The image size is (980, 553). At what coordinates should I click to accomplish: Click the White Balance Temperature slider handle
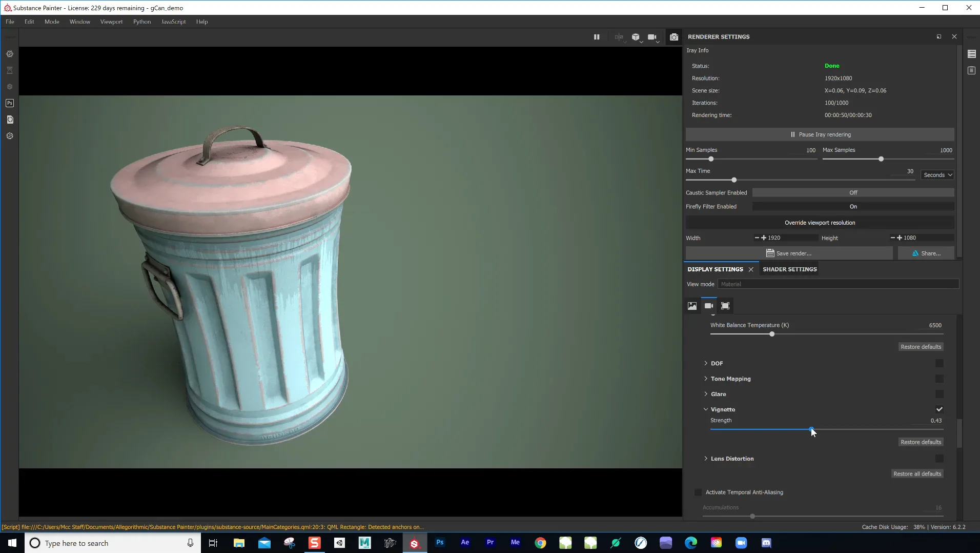[772, 334]
